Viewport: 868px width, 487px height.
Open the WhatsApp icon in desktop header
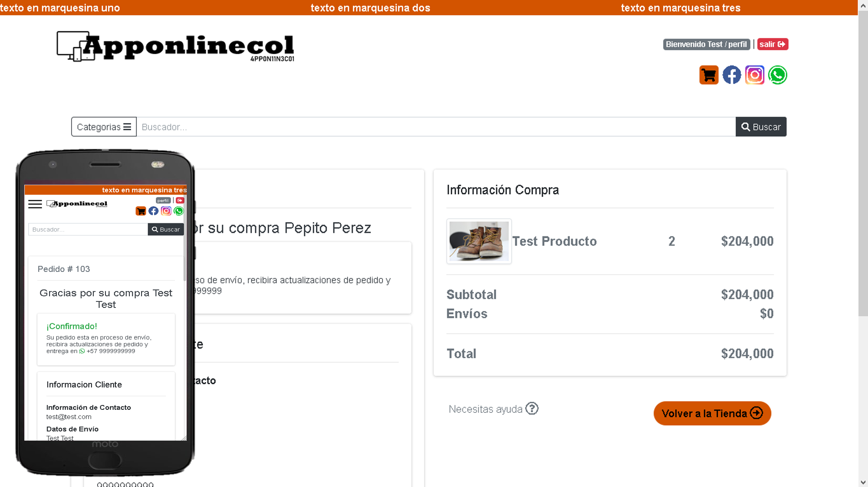(x=778, y=75)
